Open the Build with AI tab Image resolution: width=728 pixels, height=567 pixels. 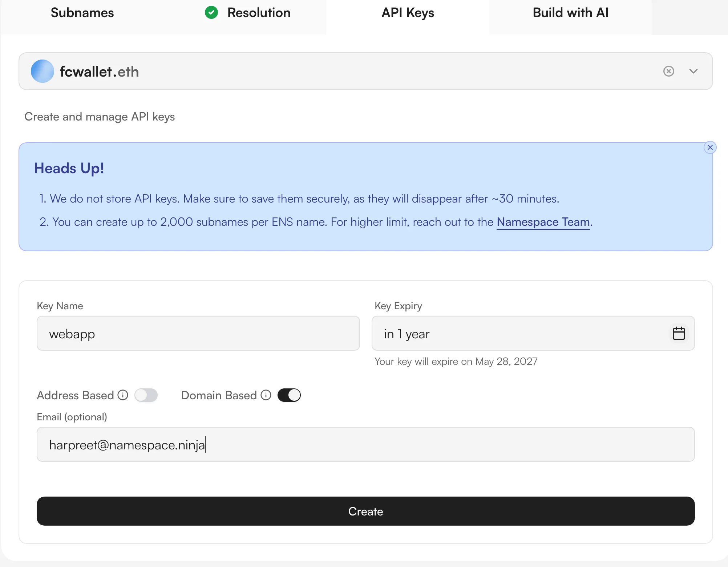(x=570, y=13)
